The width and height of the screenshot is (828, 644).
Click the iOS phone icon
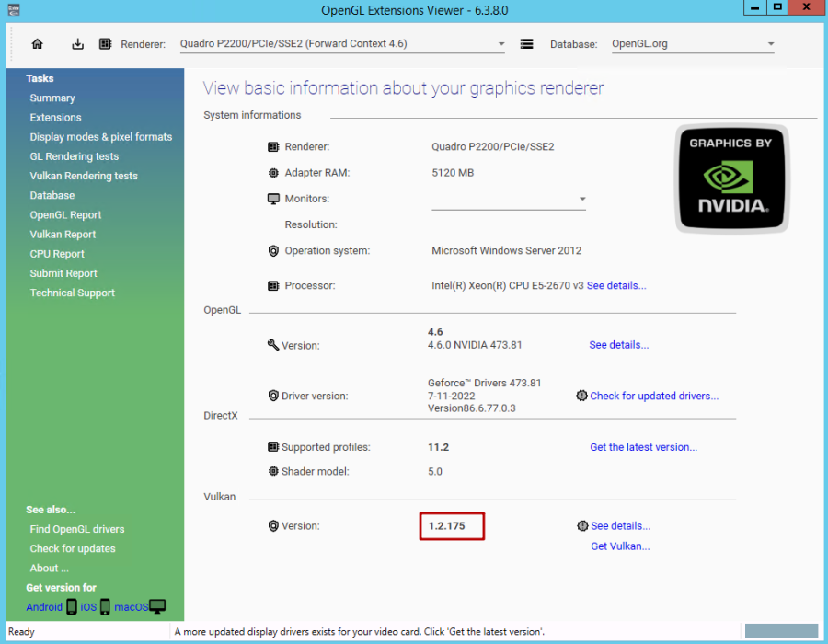click(105, 607)
